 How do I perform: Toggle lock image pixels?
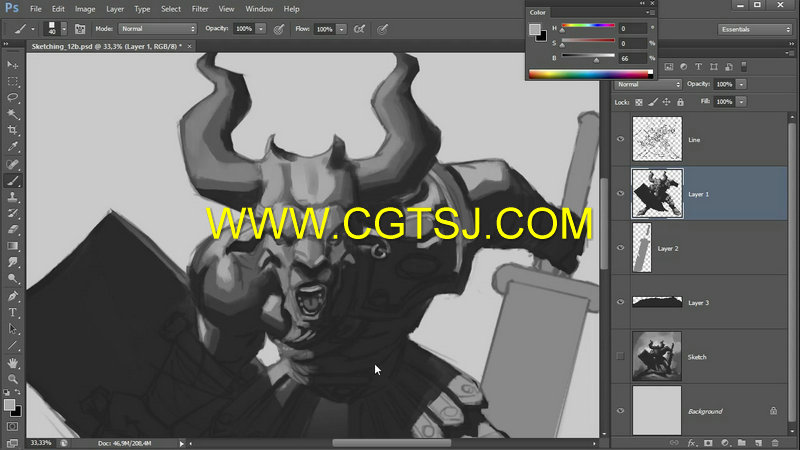click(x=653, y=102)
